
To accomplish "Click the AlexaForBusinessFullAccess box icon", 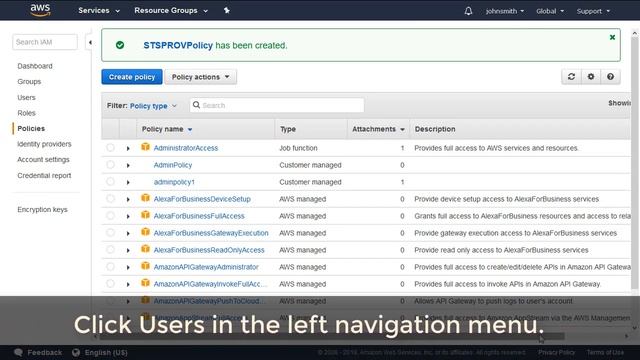I will pos(145,215).
